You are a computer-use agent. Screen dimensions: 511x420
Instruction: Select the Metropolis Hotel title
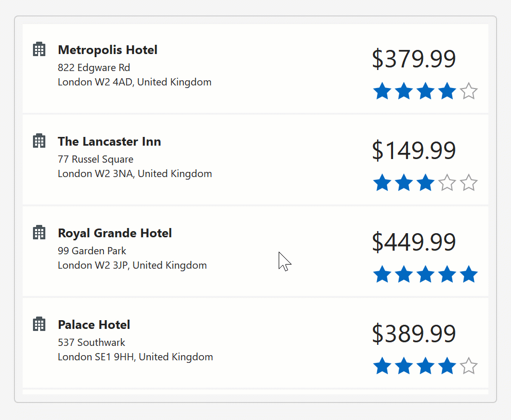[108, 50]
